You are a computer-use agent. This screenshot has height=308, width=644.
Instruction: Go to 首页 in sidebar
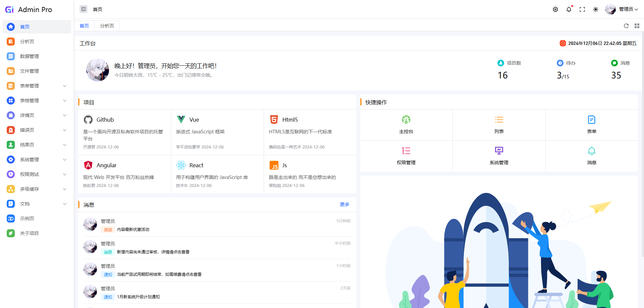point(37,27)
